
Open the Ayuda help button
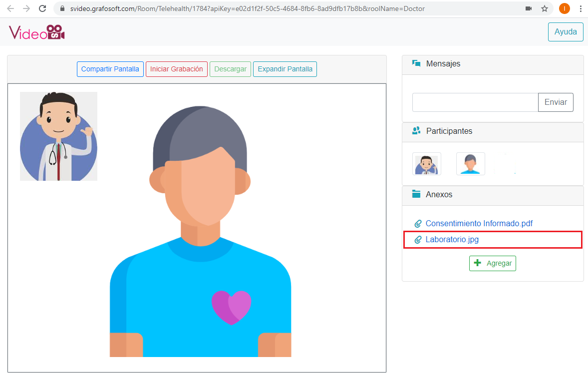click(x=566, y=31)
